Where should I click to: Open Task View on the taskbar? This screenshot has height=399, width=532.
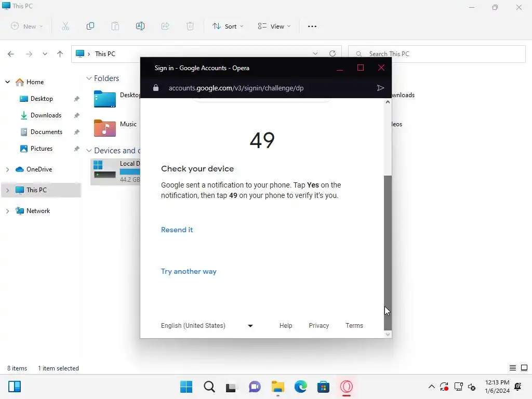pos(231,387)
